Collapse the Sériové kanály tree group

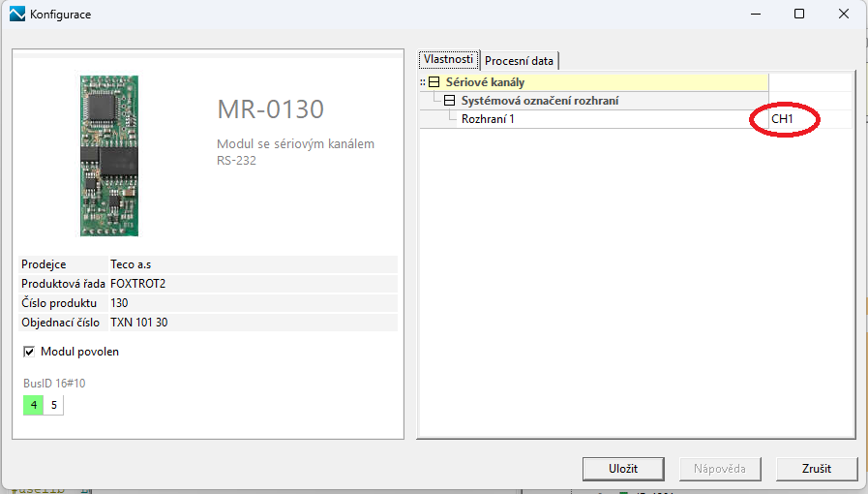[434, 82]
